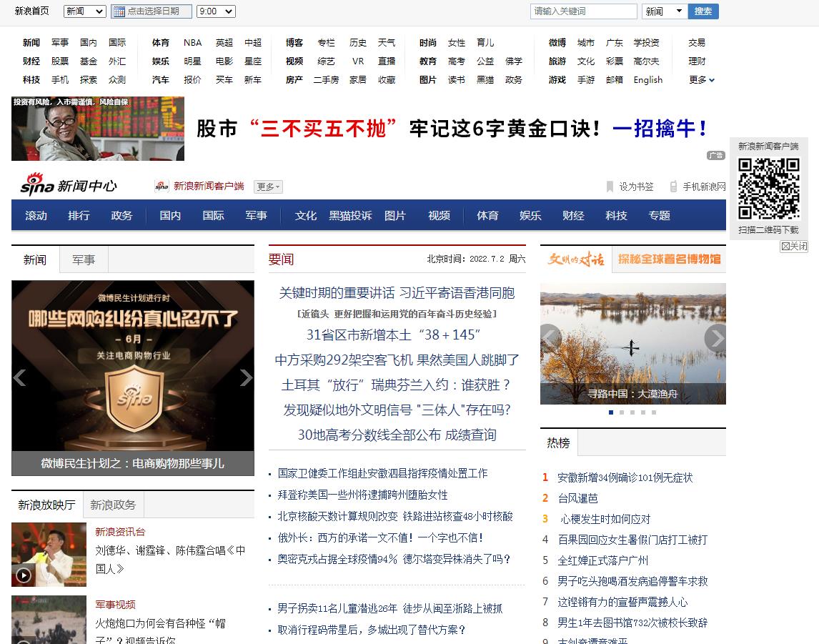Select the 新浪放映厅 tab
Viewport: 819px width, 644px height.
[x=47, y=505]
